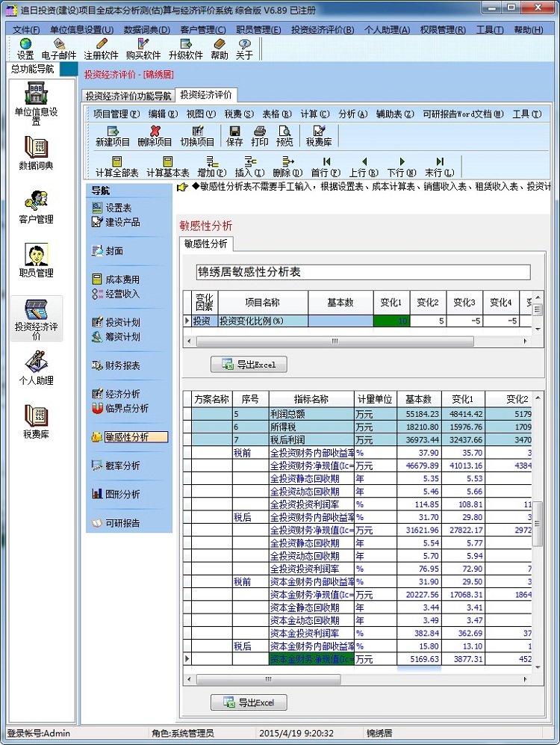Click the 总功能导航 tab
This screenshot has width=560, height=745.
click(x=32, y=69)
